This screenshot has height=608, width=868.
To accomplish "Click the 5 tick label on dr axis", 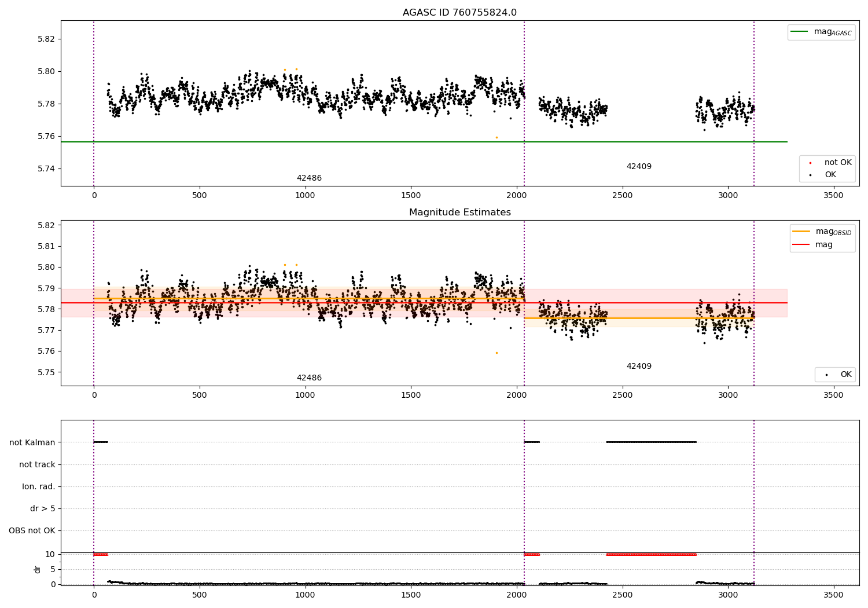I will point(53,569).
